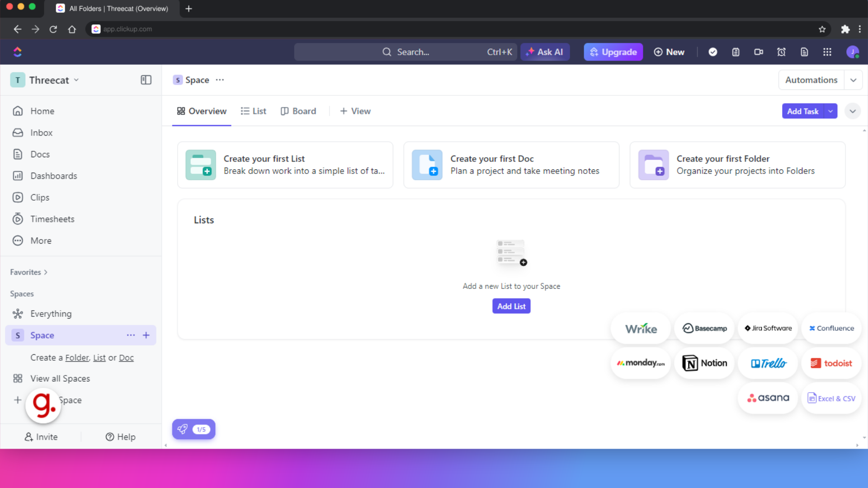Open Inbox in sidebar

(x=81, y=133)
